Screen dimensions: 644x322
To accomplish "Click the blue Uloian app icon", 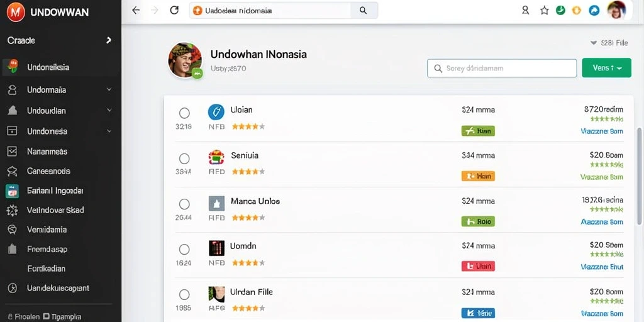I will tap(216, 112).
